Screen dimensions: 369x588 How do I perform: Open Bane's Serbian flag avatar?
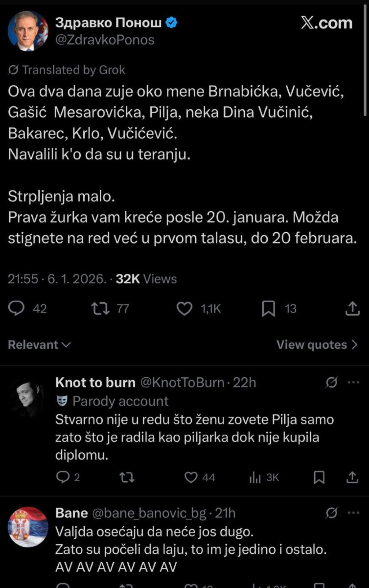pyautogui.click(x=28, y=527)
